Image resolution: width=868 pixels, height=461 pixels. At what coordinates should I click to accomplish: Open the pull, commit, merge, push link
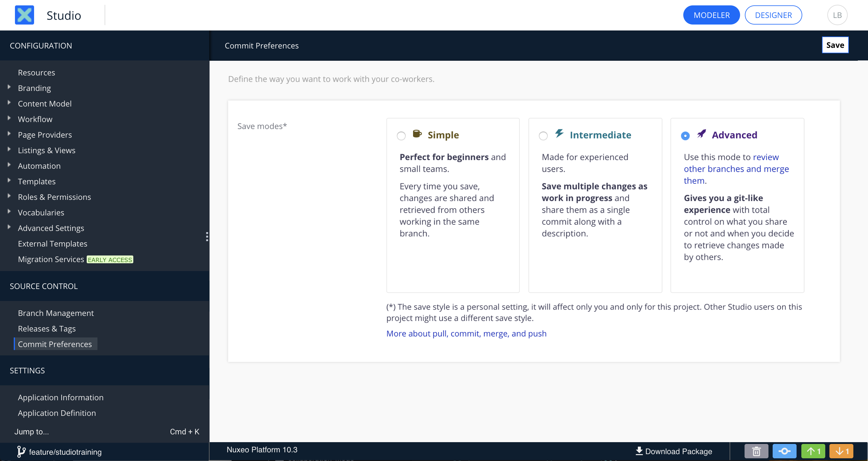[x=466, y=333]
